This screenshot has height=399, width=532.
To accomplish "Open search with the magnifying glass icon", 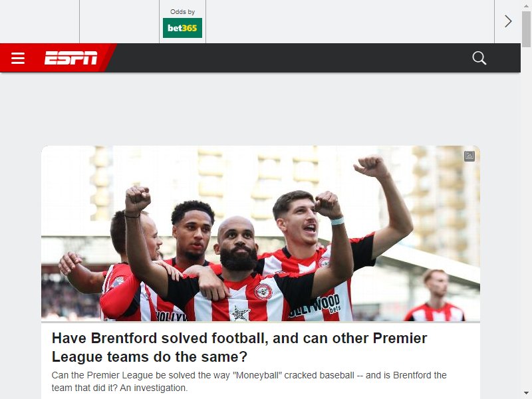I will tap(479, 58).
